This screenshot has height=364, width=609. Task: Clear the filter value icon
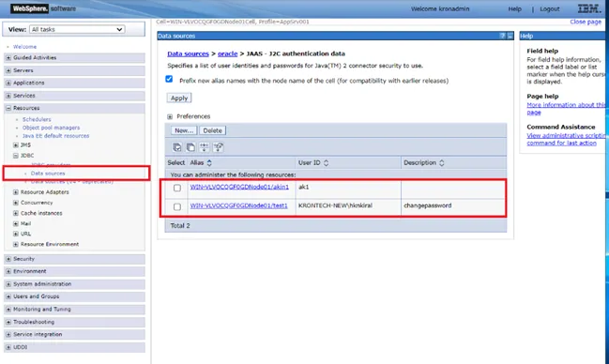219,147
